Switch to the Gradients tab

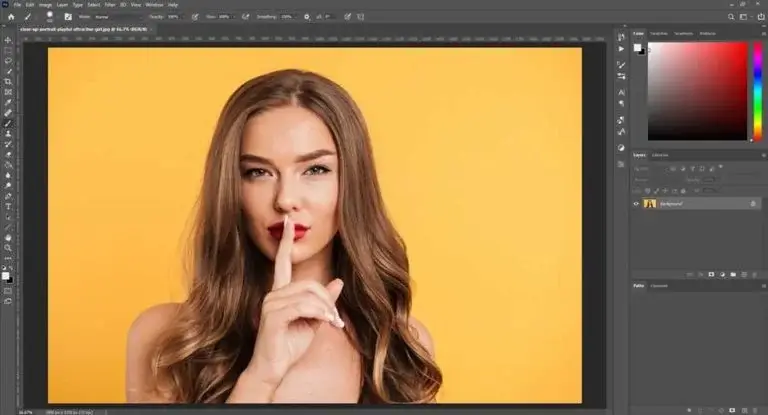[683, 33]
